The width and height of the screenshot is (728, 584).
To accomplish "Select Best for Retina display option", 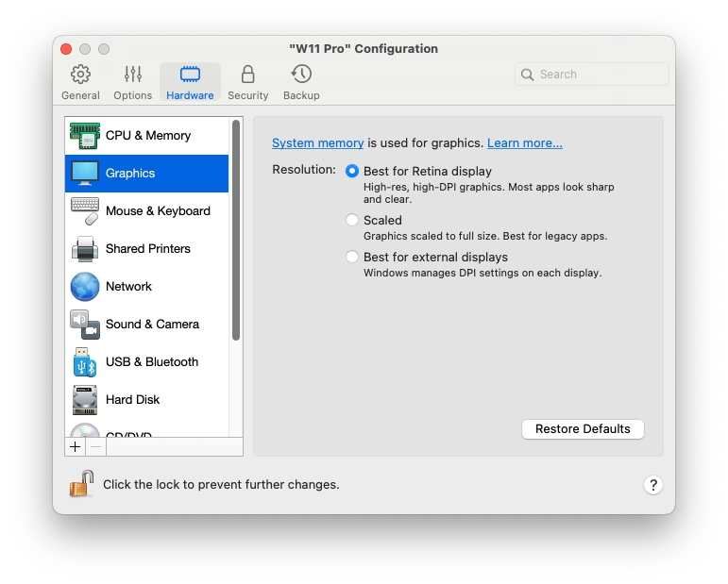I will point(352,172).
